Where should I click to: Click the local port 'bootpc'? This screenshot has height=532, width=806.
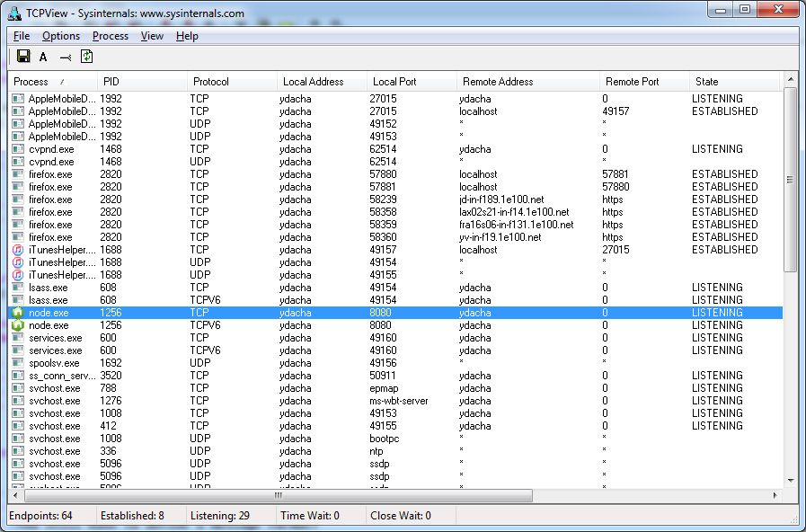point(385,439)
